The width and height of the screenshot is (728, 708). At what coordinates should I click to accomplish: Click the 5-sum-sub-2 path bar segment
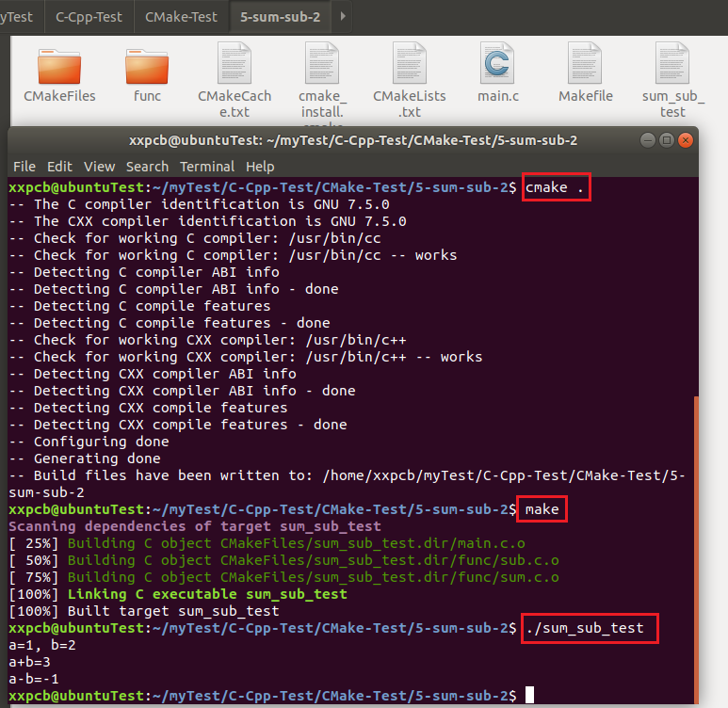point(280,17)
